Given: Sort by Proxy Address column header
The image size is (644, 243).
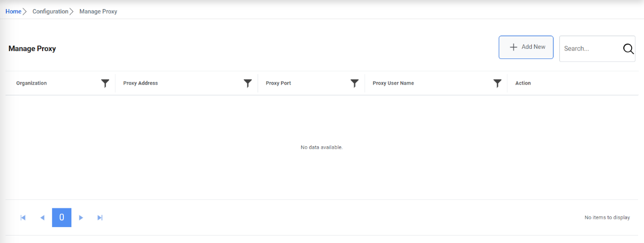Looking at the screenshot, I should pos(141,83).
